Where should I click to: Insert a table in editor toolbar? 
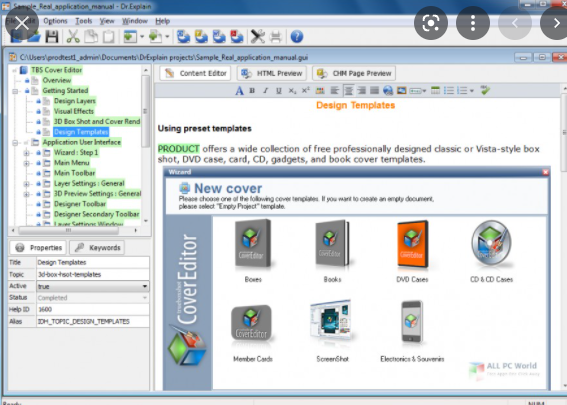[435, 90]
